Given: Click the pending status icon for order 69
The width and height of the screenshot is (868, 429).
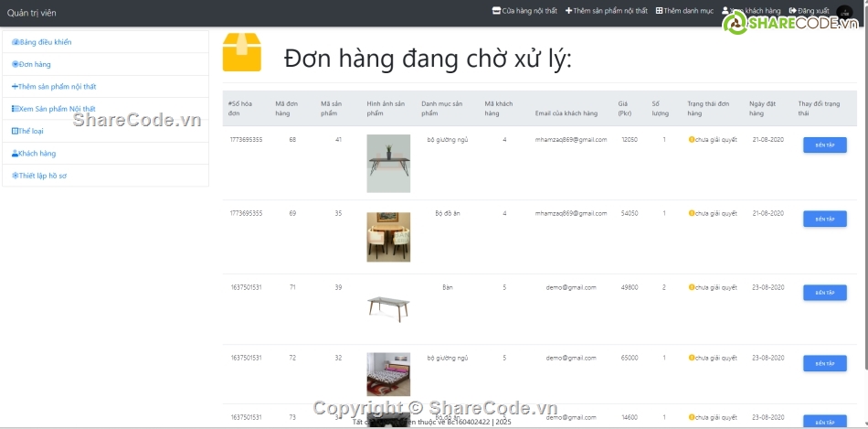Looking at the screenshot, I should [692, 213].
